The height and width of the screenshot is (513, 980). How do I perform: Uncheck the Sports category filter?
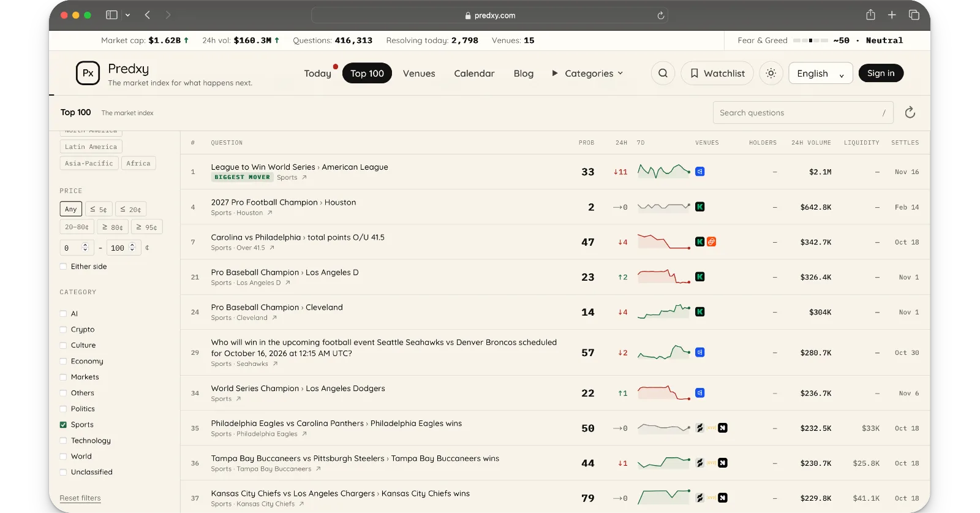tap(63, 424)
